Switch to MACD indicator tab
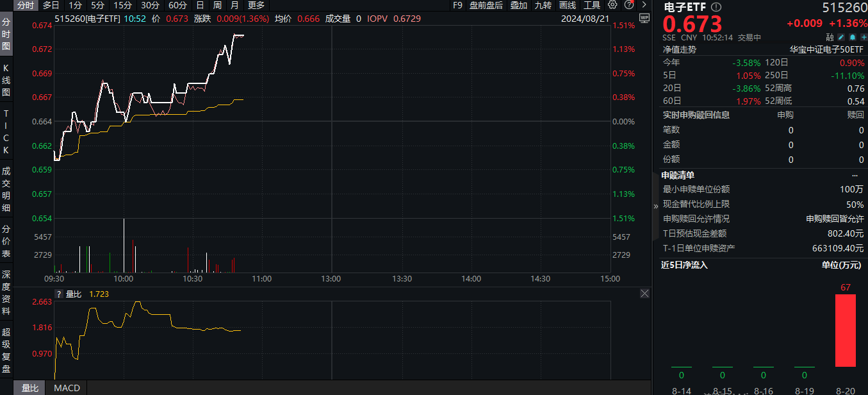Image resolution: width=868 pixels, height=395 pixels. coord(67,388)
